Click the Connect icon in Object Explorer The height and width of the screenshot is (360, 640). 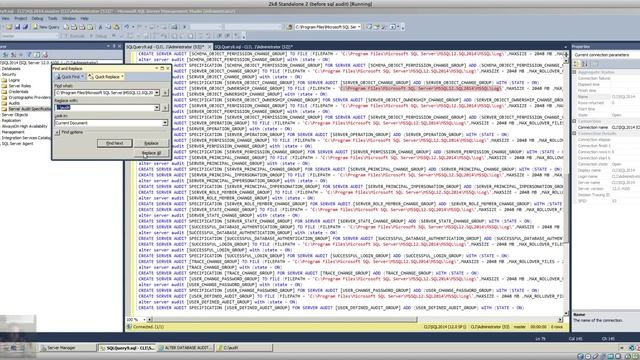pyautogui.click(x=6, y=54)
